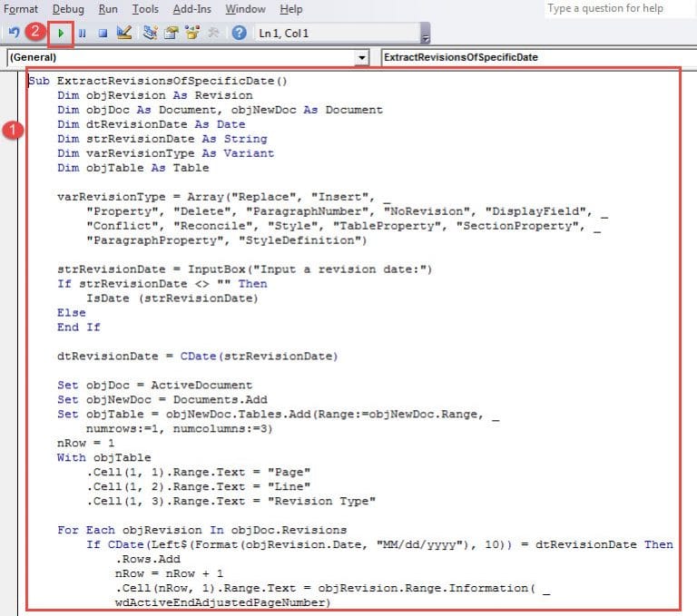This screenshot has width=697, height=616.
Task: Click the Break (pause) toolbar icon
Action: (83, 34)
